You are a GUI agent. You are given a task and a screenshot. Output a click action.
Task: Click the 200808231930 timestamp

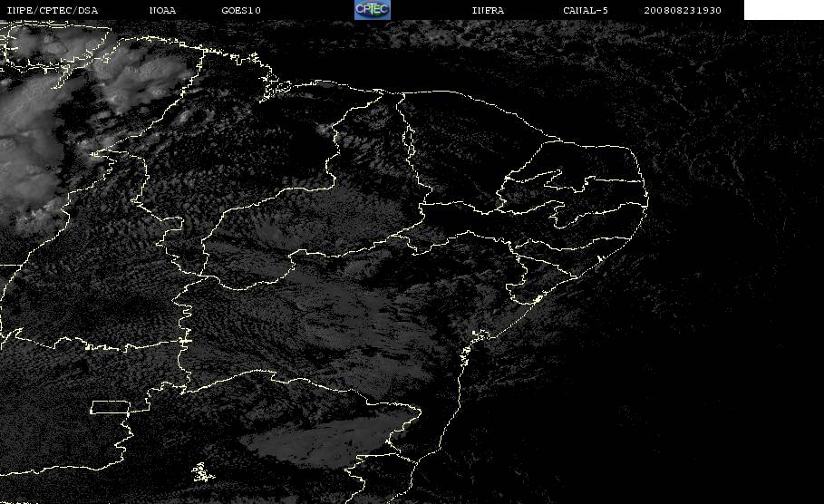point(683,10)
